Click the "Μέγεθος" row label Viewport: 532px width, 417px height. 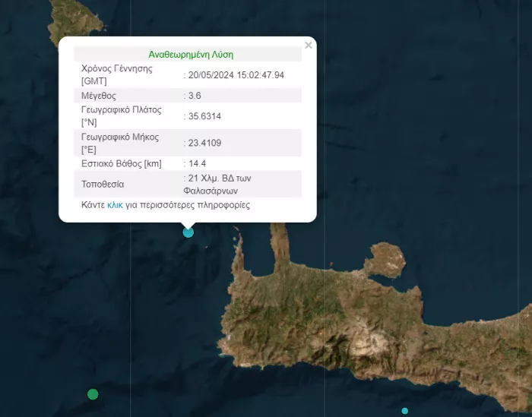coord(99,96)
